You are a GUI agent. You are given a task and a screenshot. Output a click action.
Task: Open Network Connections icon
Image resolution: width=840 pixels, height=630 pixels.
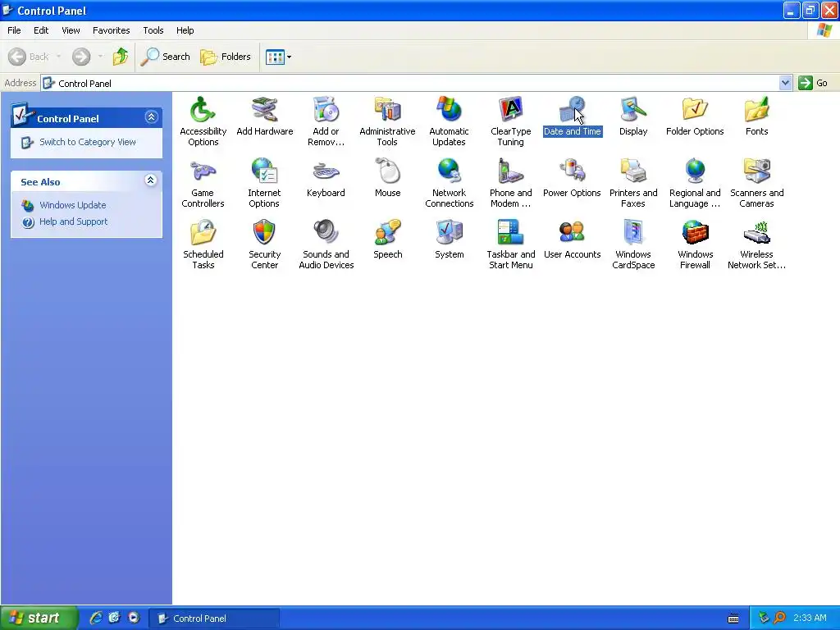click(449, 171)
